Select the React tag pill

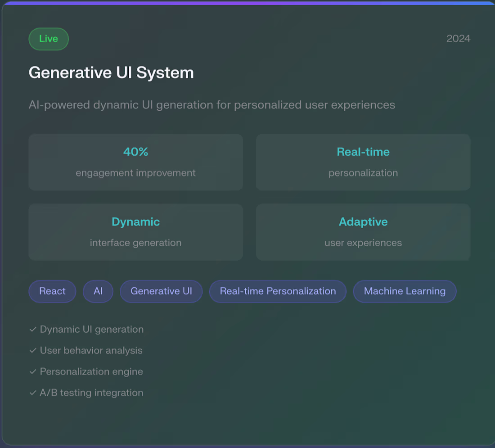pyautogui.click(x=52, y=291)
